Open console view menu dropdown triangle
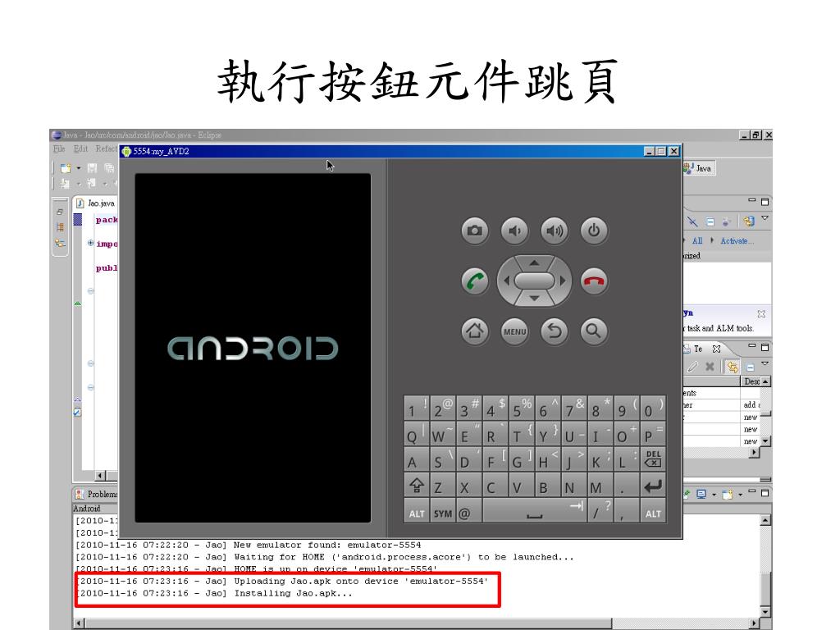 pos(741,494)
